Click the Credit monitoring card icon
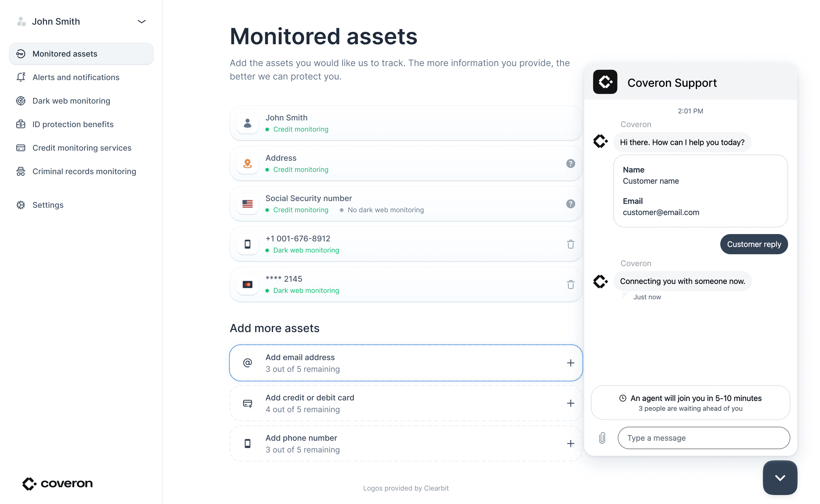Image resolution: width=820 pixels, height=504 pixels. [x=21, y=148]
